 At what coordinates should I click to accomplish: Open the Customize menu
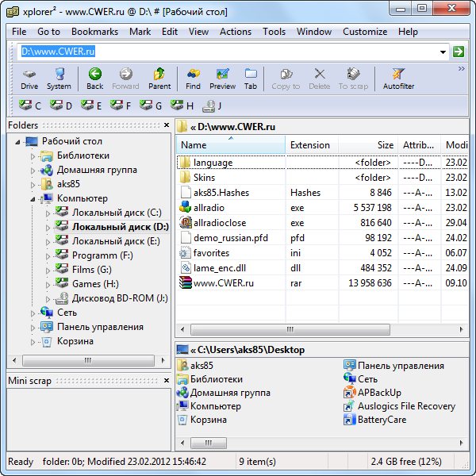pyautogui.click(x=365, y=32)
